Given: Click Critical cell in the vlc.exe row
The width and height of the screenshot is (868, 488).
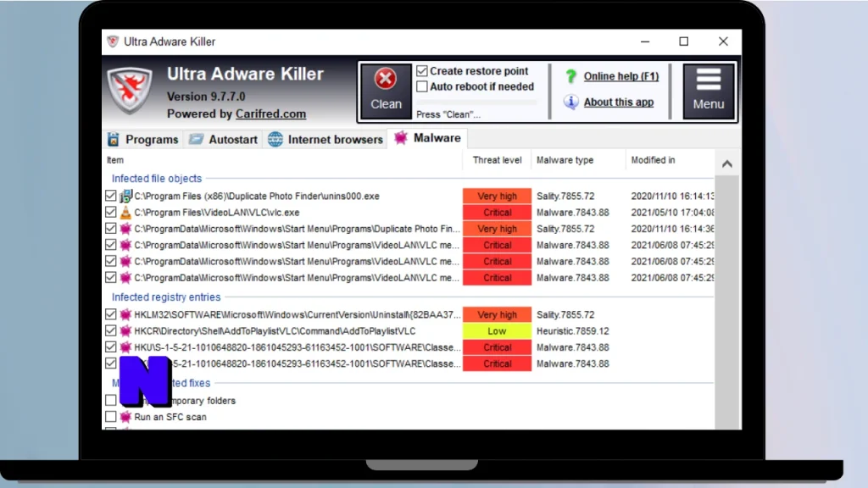Looking at the screenshot, I should 497,213.
